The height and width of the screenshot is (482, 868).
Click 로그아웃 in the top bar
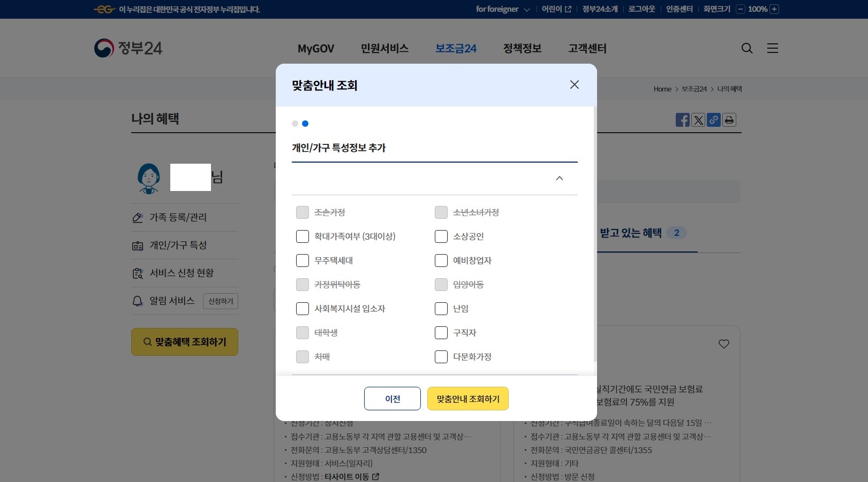coord(641,9)
